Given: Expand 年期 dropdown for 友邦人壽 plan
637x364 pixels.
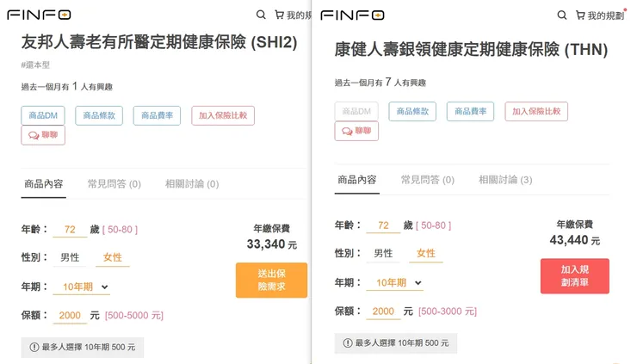Looking at the screenshot, I should [86, 287].
